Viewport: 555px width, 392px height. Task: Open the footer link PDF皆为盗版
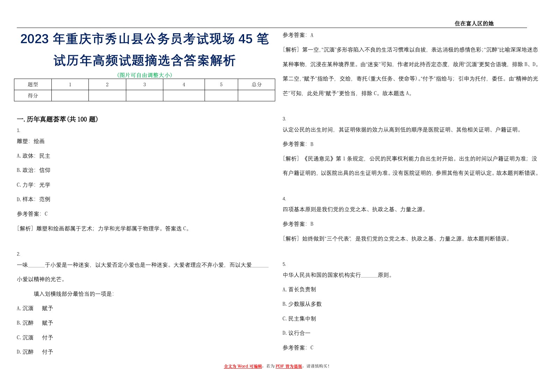click(x=289, y=366)
